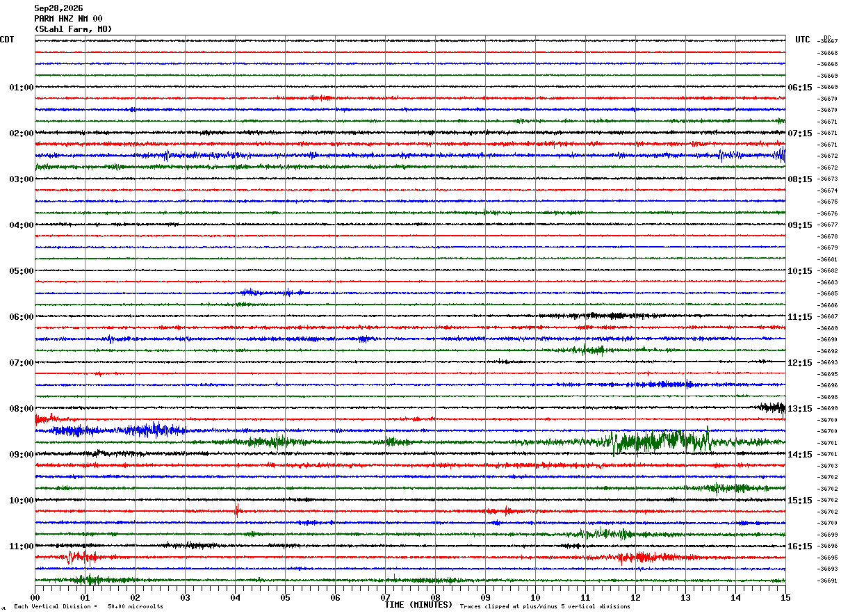841x616 pixels.
Task: Click minute 07 on the time axis
Action: [x=385, y=597]
